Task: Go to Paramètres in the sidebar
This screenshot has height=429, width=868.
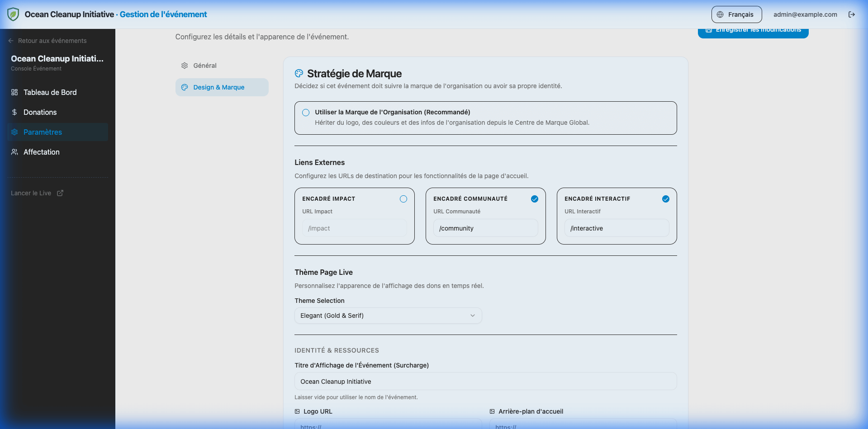Action: (43, 132)
